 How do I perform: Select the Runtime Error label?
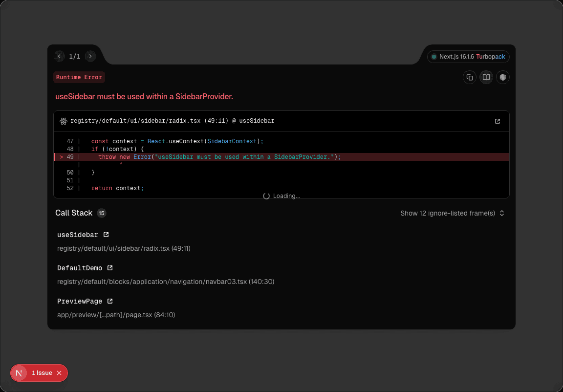click(x=79, y=77)
